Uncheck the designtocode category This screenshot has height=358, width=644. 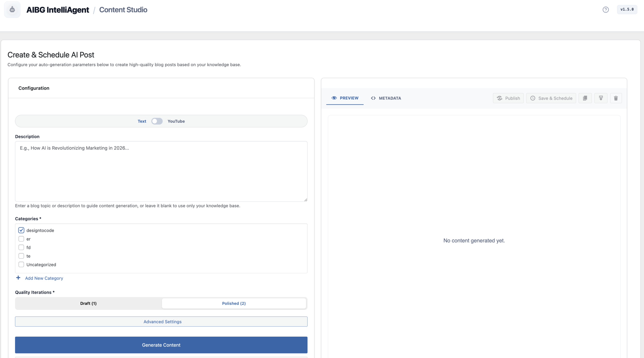tap(21, 230)
